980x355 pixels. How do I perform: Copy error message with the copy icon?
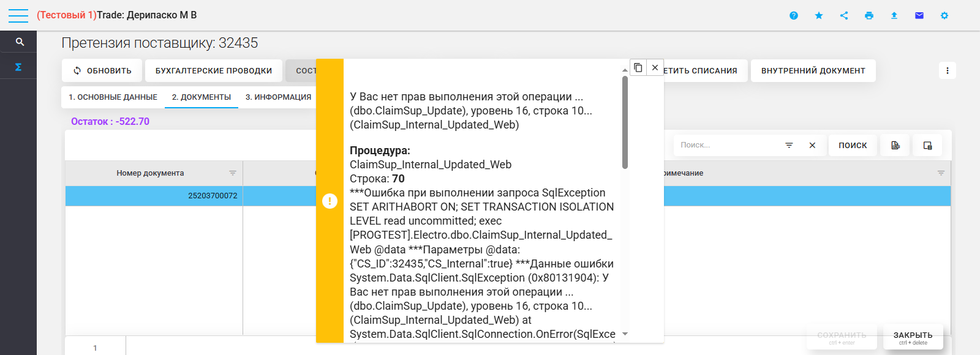point(638,67)
